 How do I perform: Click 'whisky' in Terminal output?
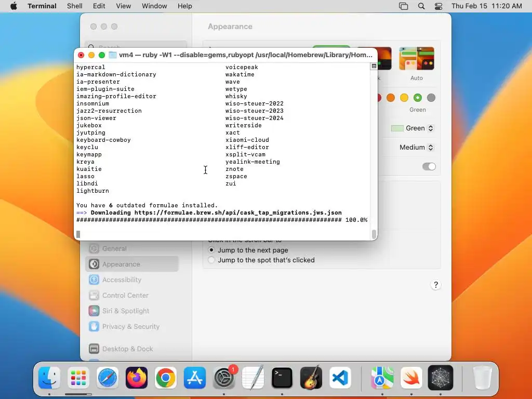coord(236,96)
